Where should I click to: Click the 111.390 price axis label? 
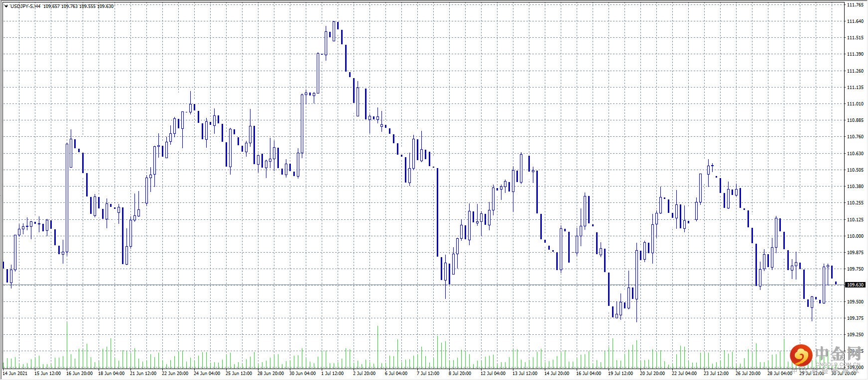click(855, 54)
